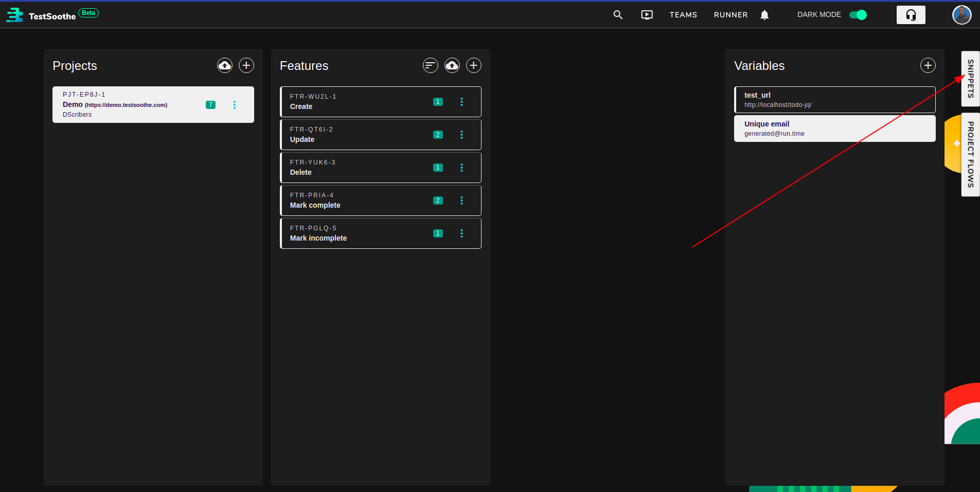
Task: Click project ID PJT-EP8J-1
Action: pos(84,95)
